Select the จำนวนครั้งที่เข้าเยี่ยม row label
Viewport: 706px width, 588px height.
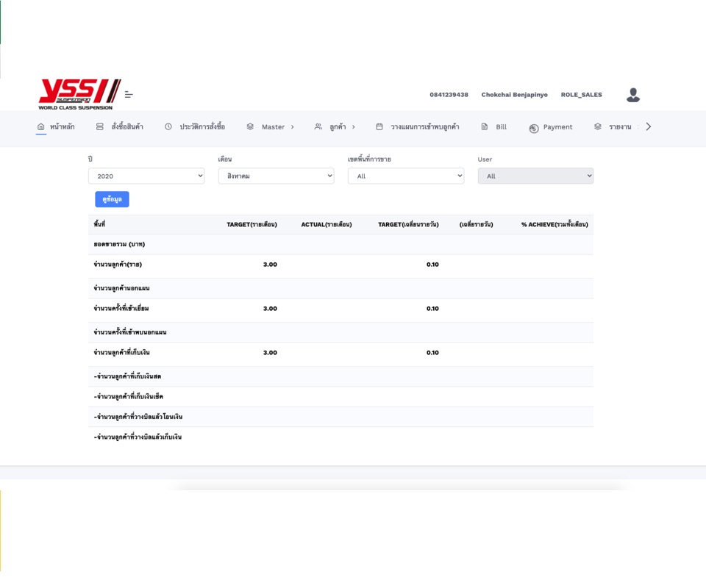(121, 309)
